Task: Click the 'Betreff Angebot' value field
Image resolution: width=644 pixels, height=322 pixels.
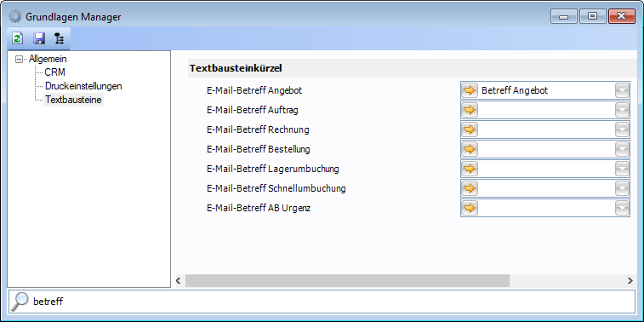Action: [546, 90]
